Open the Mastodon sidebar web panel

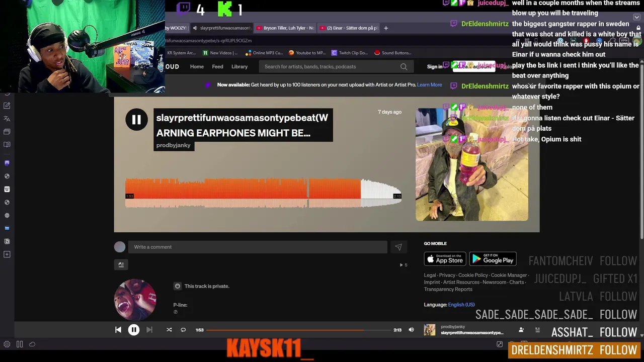(7, 163)
